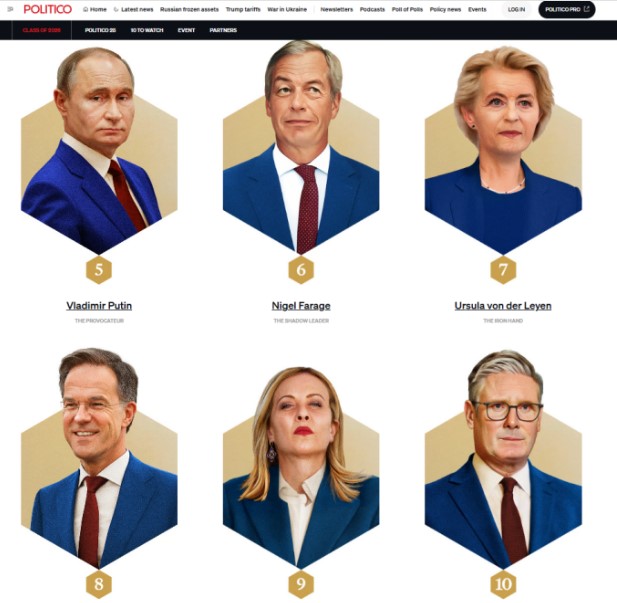Switch to the 10 TO WATCH tab
The height and width of the screenshot is (603, 617).
pos(147,30)
